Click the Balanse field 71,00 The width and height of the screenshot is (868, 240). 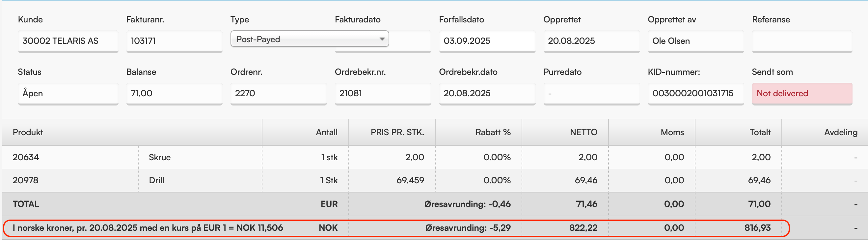(174, 93)
